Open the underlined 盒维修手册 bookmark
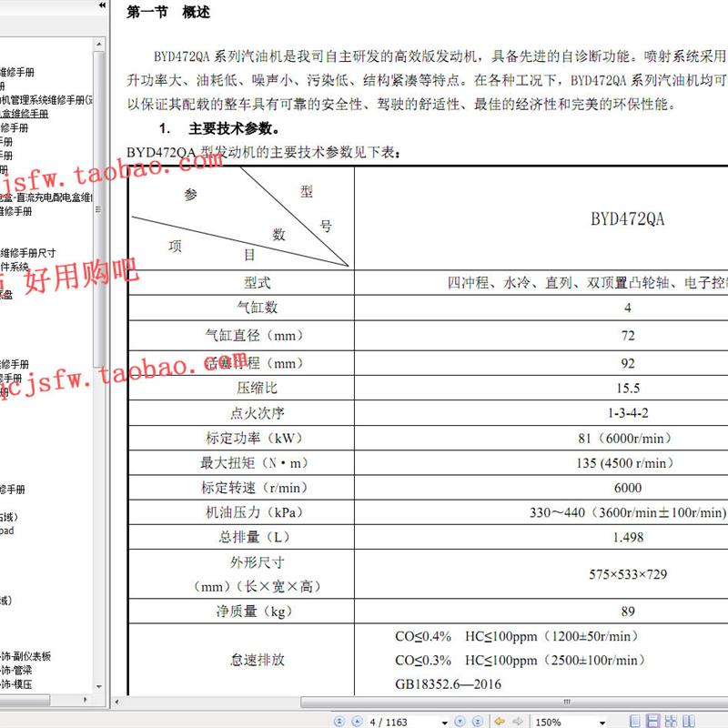This screenshot has width=728, height=728. [25, 114]
